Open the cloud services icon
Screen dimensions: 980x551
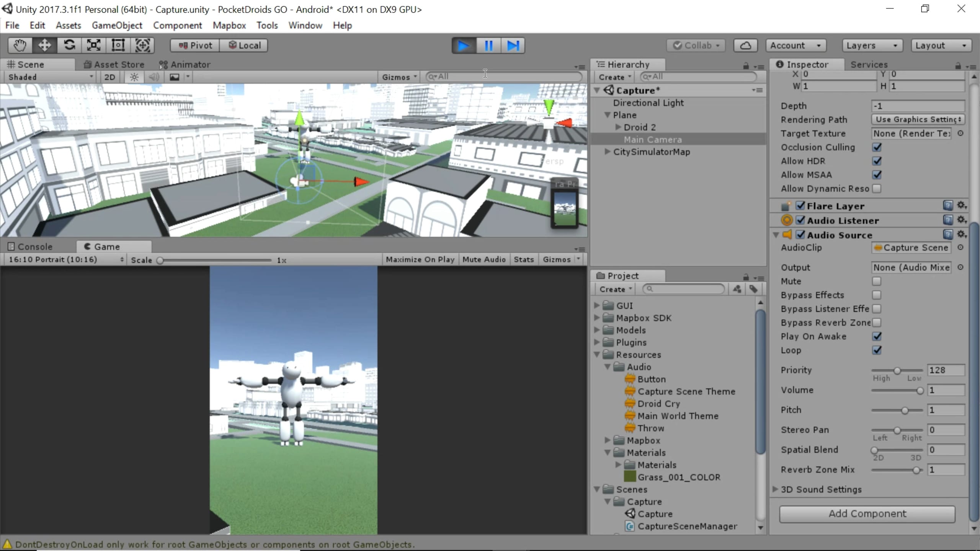[x=745, y=45]
